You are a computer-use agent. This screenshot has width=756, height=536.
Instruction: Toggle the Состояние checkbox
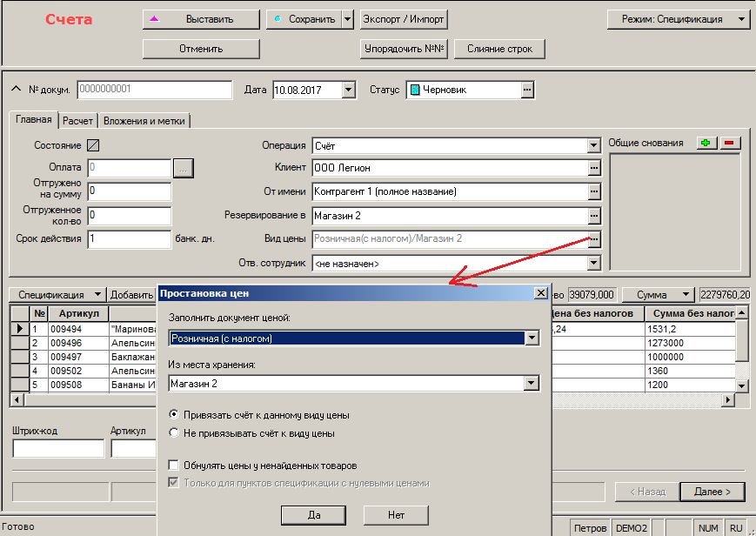click(x=93, y=145)
